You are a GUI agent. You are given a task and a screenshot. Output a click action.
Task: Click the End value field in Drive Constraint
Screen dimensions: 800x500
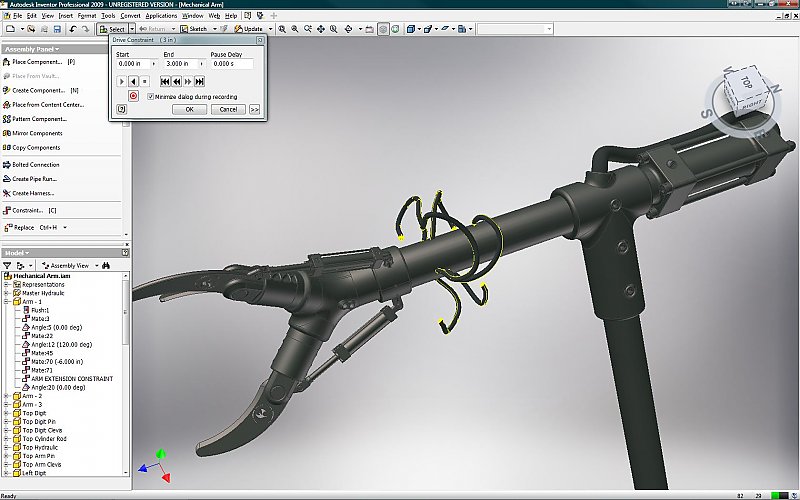(x=181, y=64)
